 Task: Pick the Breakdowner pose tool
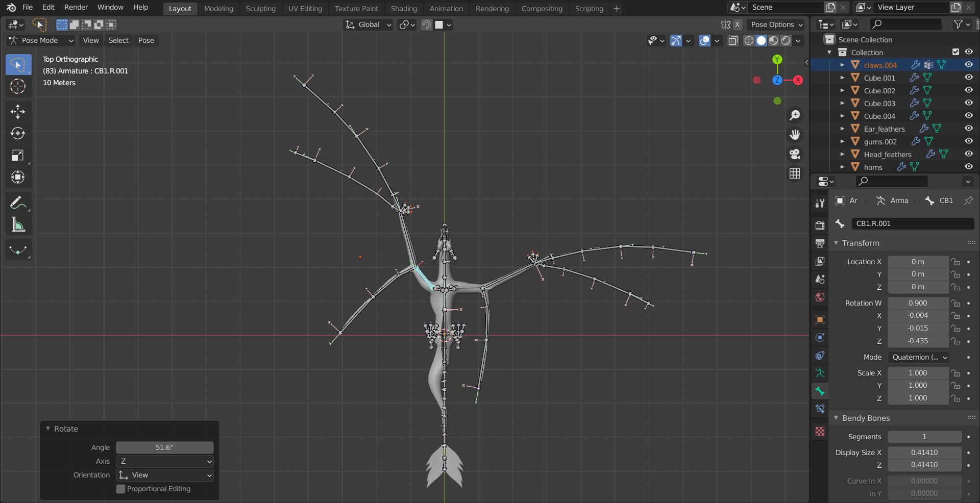tap(18, 250)
